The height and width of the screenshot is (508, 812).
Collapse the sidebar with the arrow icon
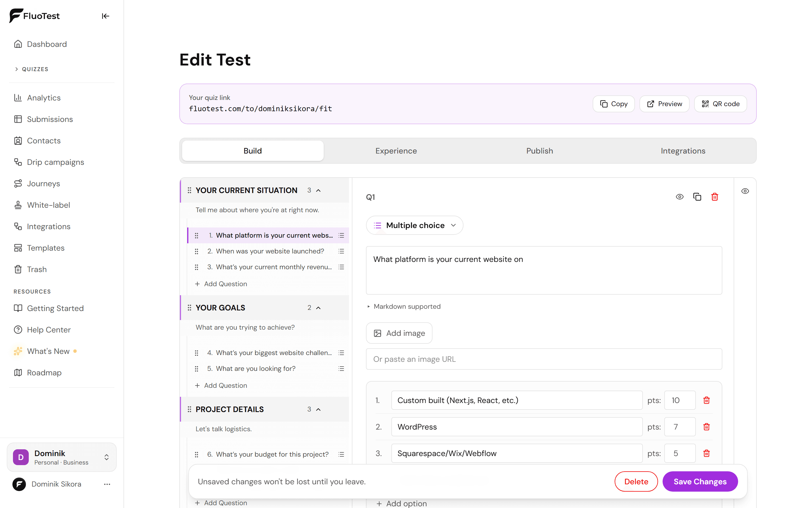click(105, 16)
